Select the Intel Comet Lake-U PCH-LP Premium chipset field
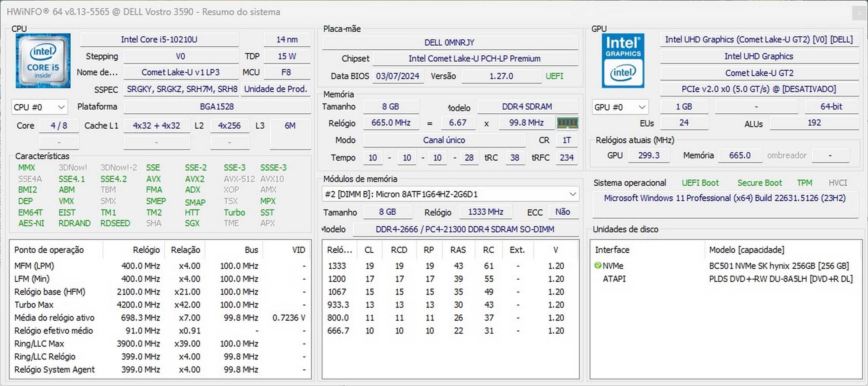 pyautogui.click(x=475, y=59)
